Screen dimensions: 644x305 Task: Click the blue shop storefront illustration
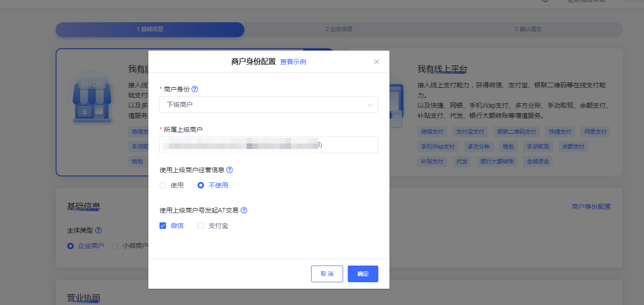tap(92, 100)
